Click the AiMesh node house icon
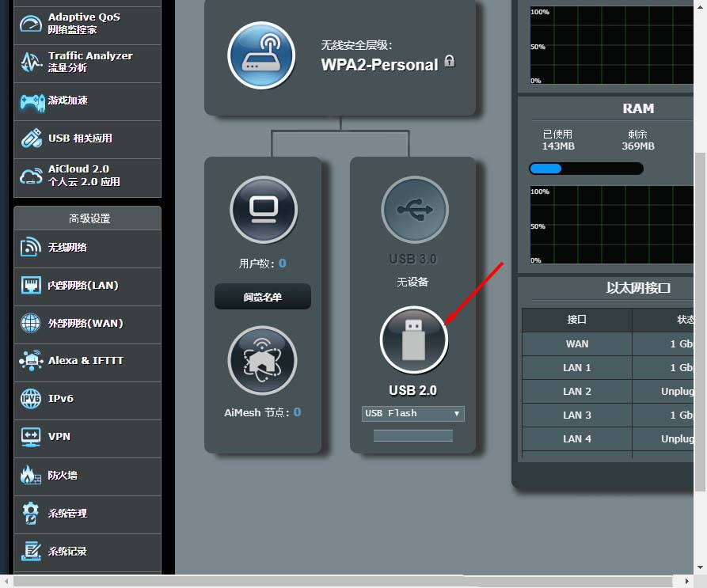The width and height of the screenshot is (707, 588). 262,360
